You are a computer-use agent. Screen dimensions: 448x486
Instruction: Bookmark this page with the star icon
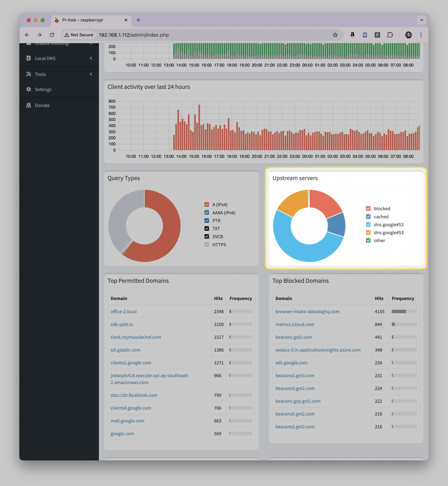click(x=335, y=35)
